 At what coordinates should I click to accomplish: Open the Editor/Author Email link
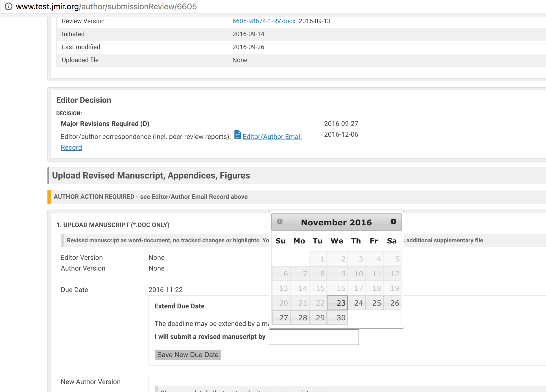coord(272,137)
